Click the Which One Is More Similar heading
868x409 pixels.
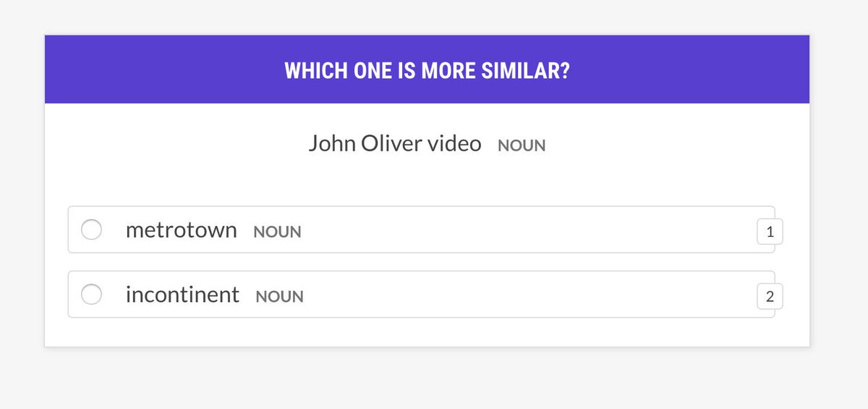(x=427, y=71)
